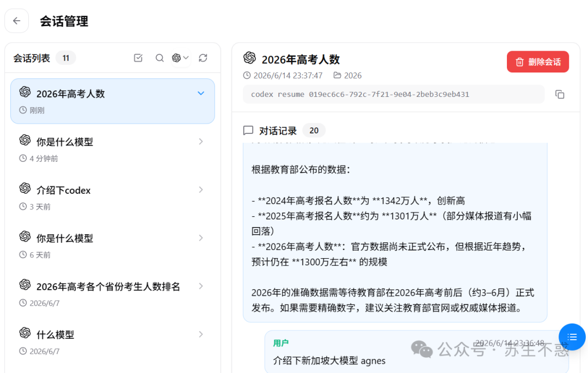588x373 pixels.
Task: Click the 4 分钟前 timestamp
Action: [x=44, y=158]
